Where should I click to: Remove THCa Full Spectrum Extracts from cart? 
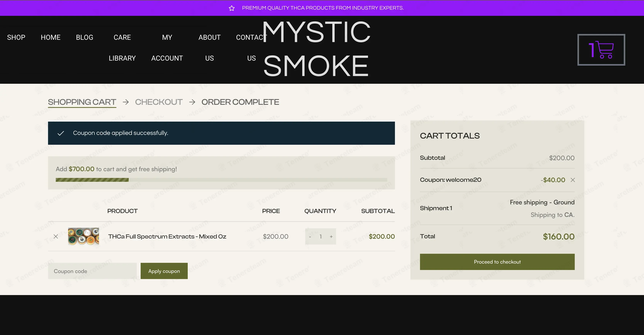pyautogui.click(x=56, y=237)
